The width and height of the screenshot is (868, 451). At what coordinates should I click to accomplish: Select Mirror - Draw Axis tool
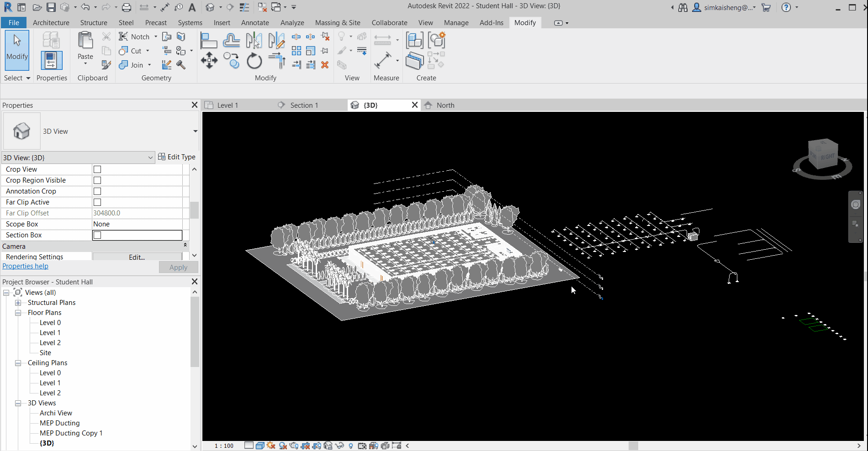click(276, 40)
